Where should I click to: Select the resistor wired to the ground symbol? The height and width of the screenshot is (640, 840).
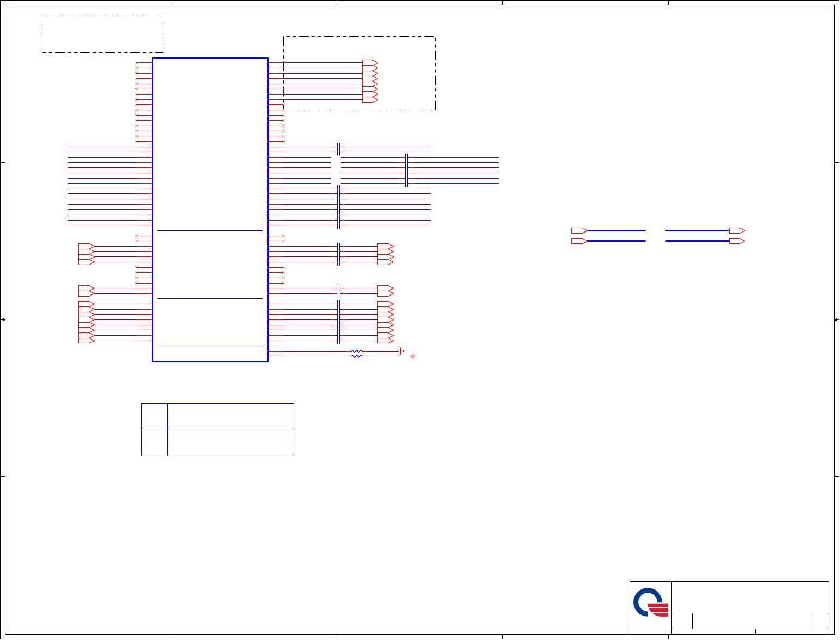point(357,352)
